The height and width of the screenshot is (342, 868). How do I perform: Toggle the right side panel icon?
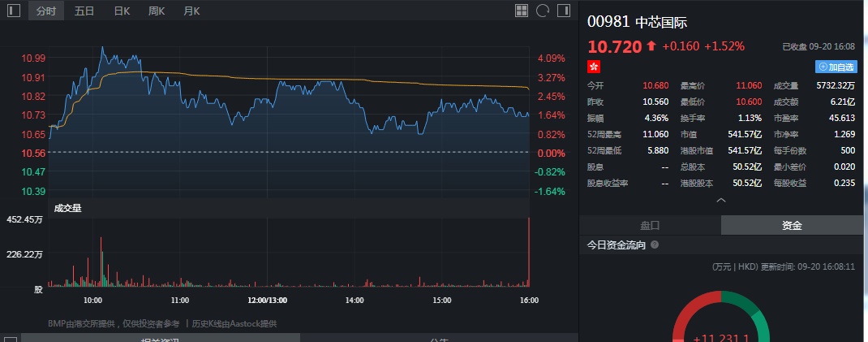pos(564,11)
